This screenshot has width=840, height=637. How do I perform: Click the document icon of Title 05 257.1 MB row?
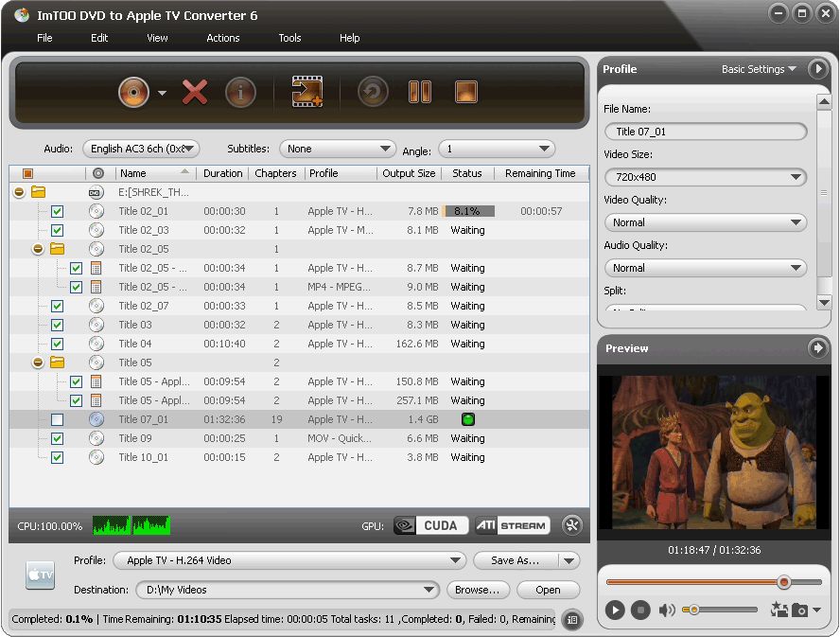click(x=96, y=400)
